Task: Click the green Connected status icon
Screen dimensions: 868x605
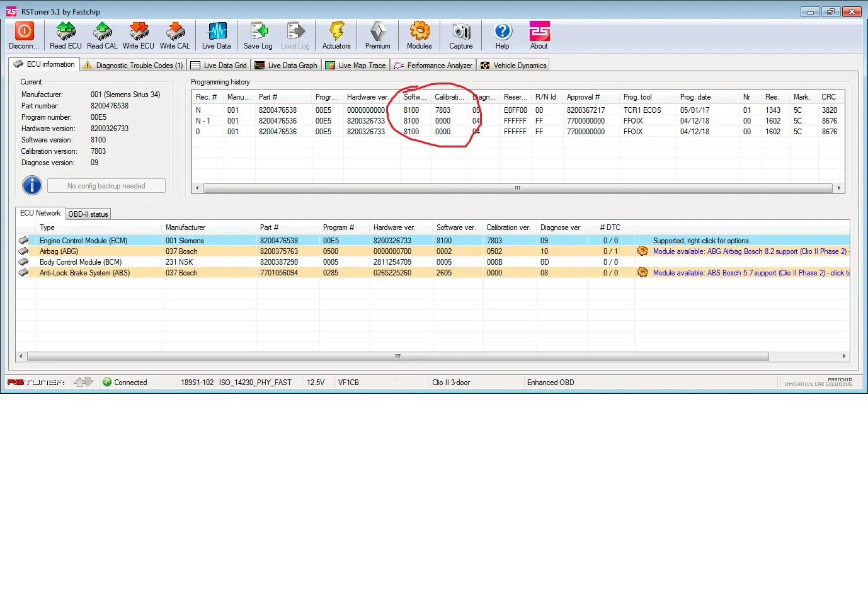Action: pyautogui.click(x=107, y=382)
